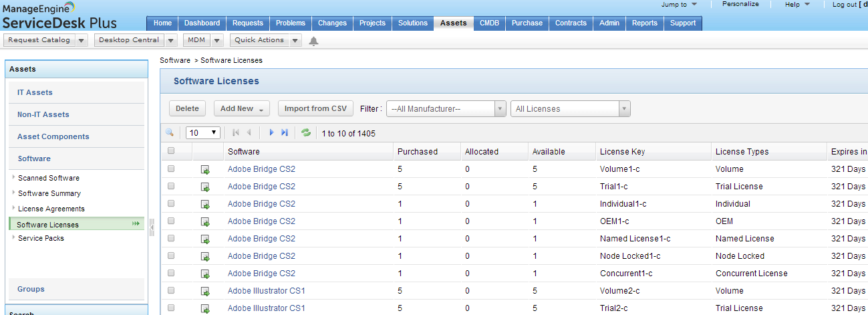Click the ManageEngine ServiceDesk Plus logo
Image resolution: width=868 pixels, height=315 pixels.
coord(60,16)
